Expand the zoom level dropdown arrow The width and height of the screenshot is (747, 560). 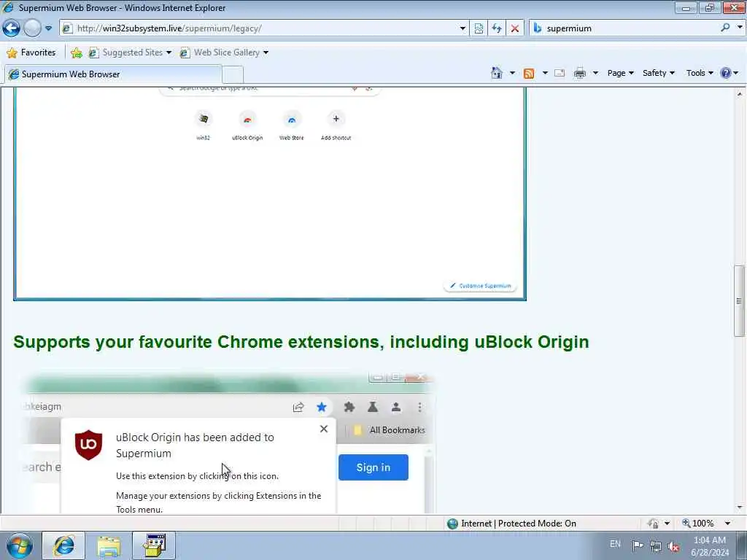pos(727,524)
